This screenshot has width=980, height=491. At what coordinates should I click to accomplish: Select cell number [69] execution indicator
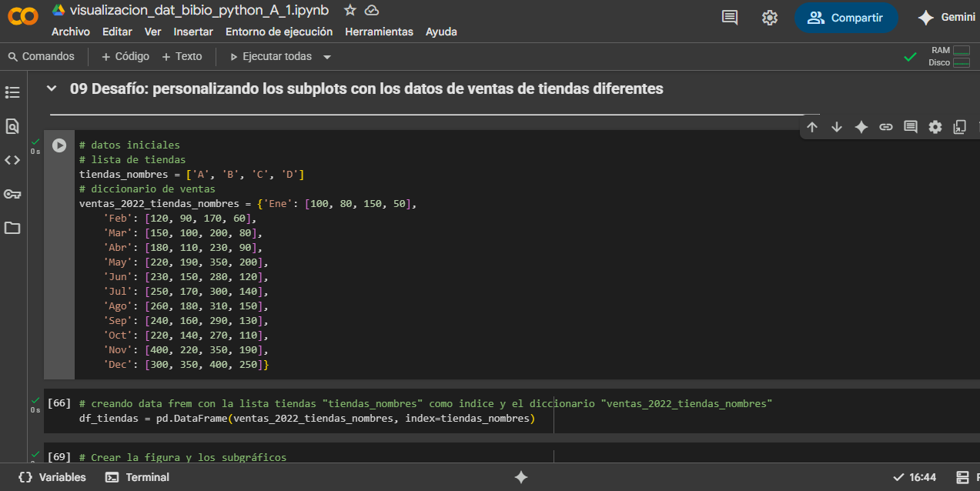point(59,457)
